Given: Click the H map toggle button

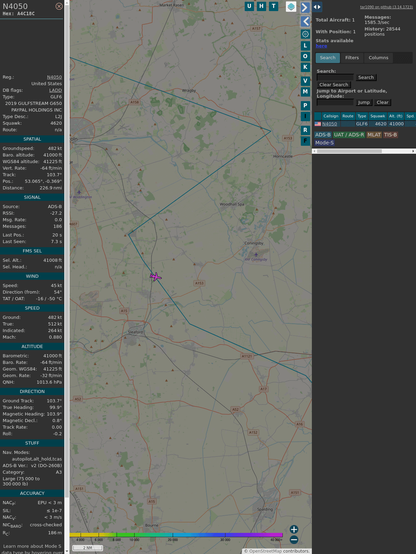Looking at the screenshot, I should click(x=261, y=6).
